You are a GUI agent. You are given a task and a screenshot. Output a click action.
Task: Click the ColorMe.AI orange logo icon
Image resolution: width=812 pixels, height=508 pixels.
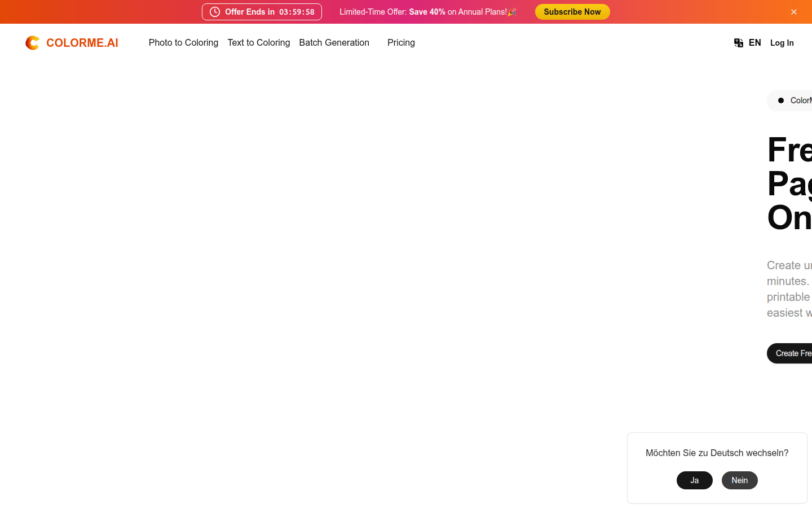pos(33,43)
